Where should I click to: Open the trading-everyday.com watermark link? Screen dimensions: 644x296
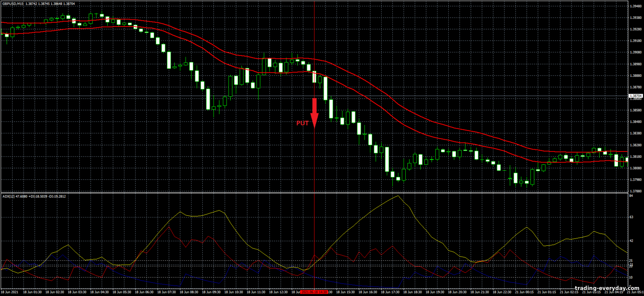[606, 288]
